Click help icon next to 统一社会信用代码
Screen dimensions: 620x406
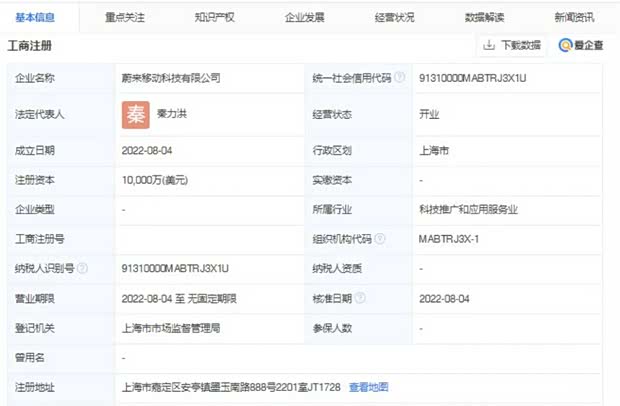click(x=399, y=77)
